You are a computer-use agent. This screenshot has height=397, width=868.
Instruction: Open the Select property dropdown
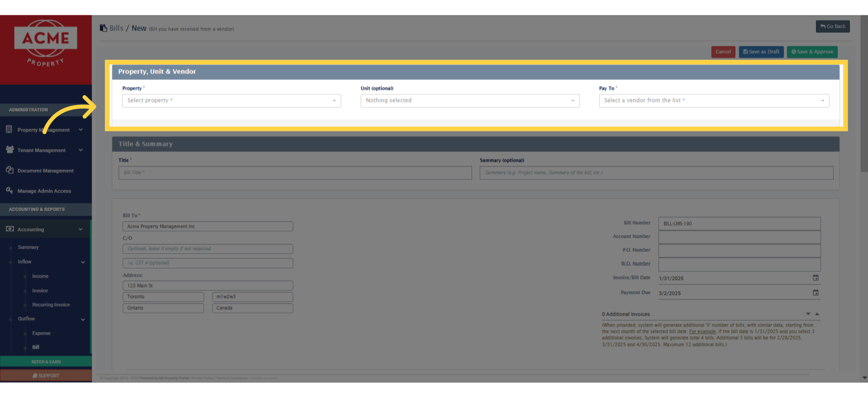231,100
